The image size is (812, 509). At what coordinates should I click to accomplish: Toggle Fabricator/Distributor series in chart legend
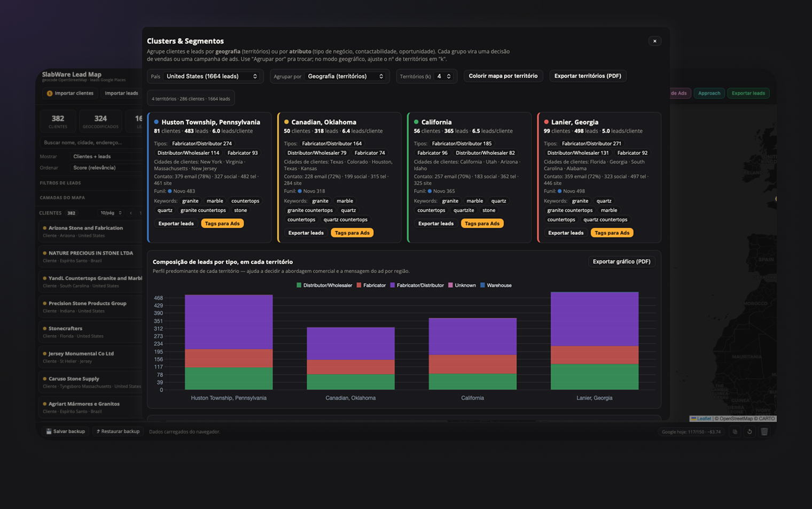417,286
